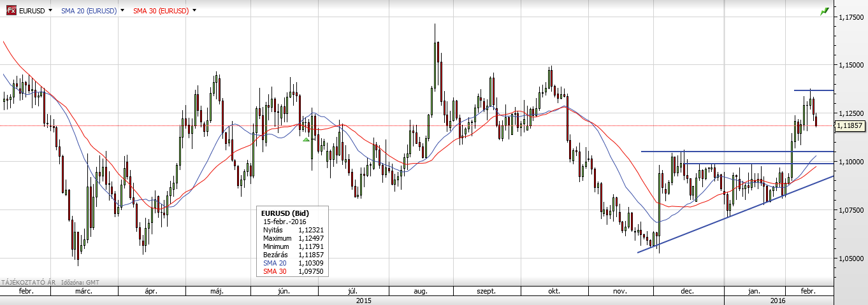Click the 1,17500 price axis label
This screenshot has width=868, height=305.
851,17
